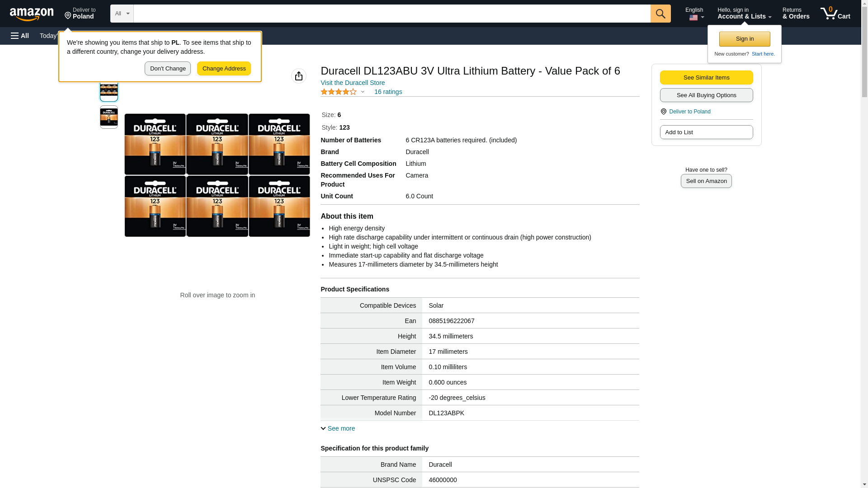This screenshot has height=488, width=868.
Task: Click in the Amazon search field
Action: (392, 14)
